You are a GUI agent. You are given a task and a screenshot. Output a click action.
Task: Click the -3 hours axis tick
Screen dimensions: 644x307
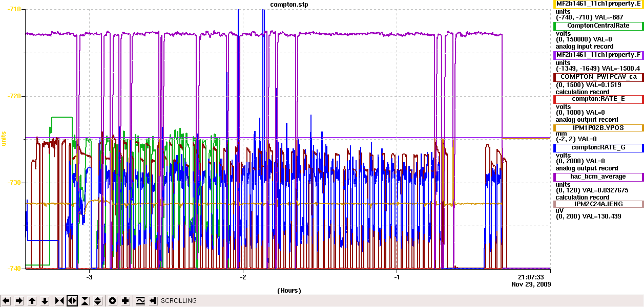89,277
